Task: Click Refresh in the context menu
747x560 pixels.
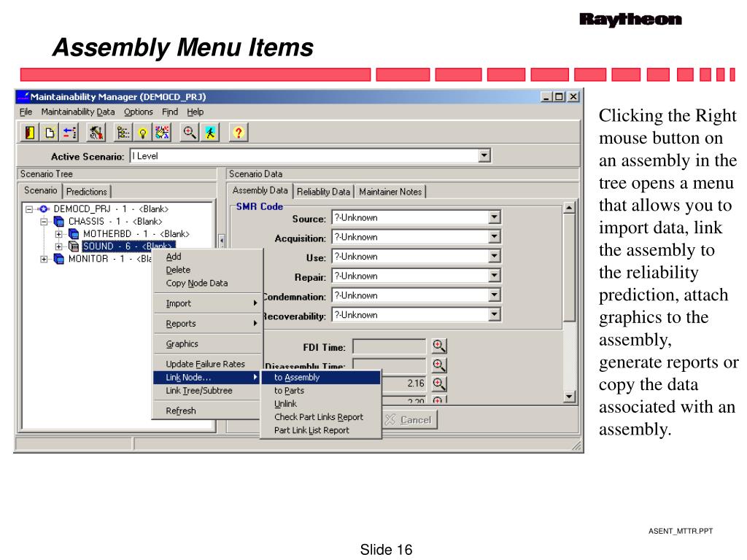Action: (207, 411)
